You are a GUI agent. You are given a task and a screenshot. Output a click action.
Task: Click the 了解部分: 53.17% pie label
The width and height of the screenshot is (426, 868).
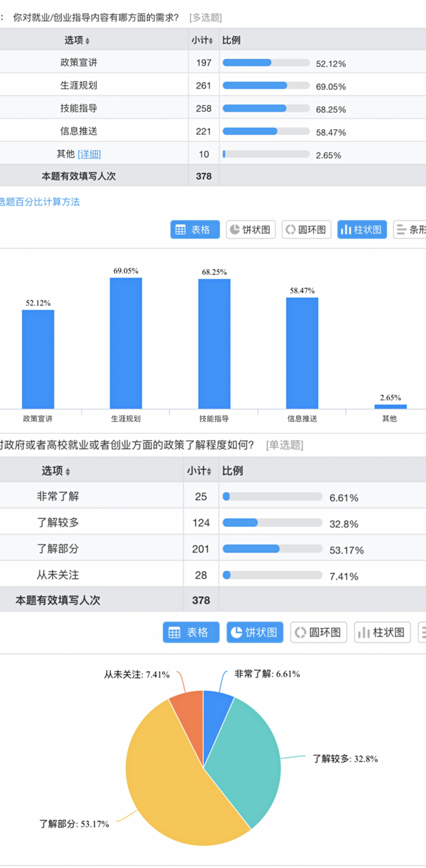pyautogui.click(x=74, y=824)
